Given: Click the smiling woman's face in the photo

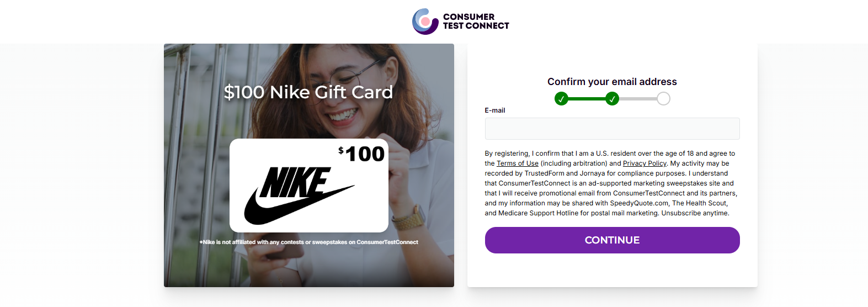Looking at the screenshot, I should [343, 94].
